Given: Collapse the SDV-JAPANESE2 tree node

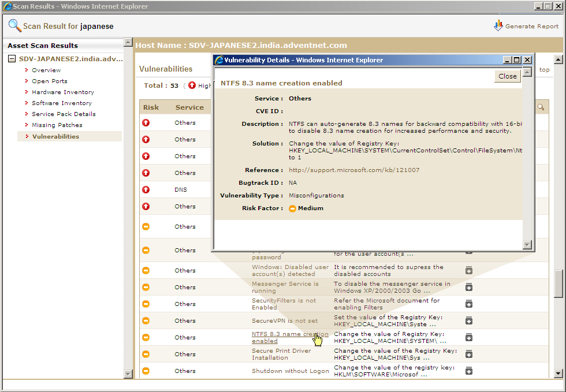Looking at the screenshot, I should click(x=12, y=59).
